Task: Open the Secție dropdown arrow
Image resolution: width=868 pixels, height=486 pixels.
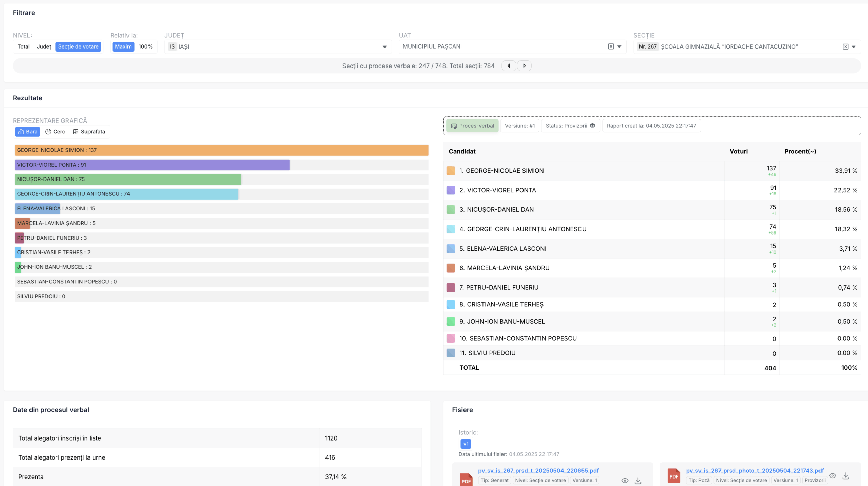Action: pyautogui.click(x=854, y=47)
